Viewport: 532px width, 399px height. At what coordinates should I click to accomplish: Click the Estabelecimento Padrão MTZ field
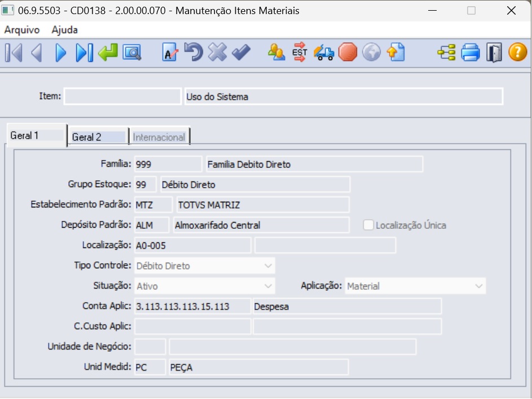point(153,205)
